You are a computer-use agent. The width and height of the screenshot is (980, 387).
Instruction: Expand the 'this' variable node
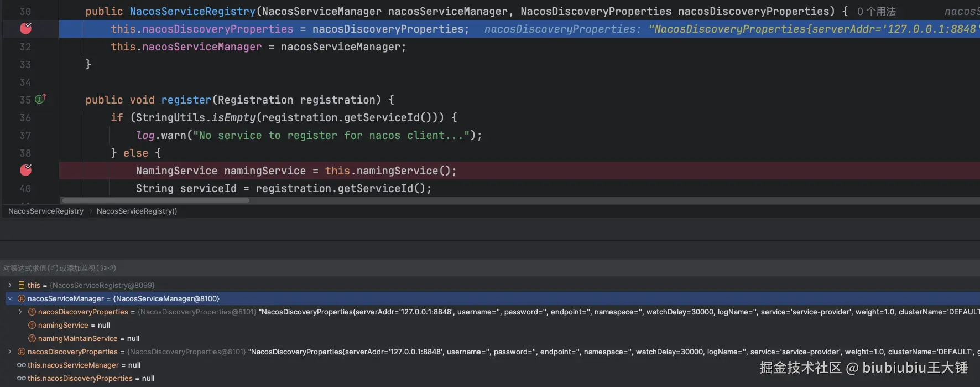tap(9, 285)
